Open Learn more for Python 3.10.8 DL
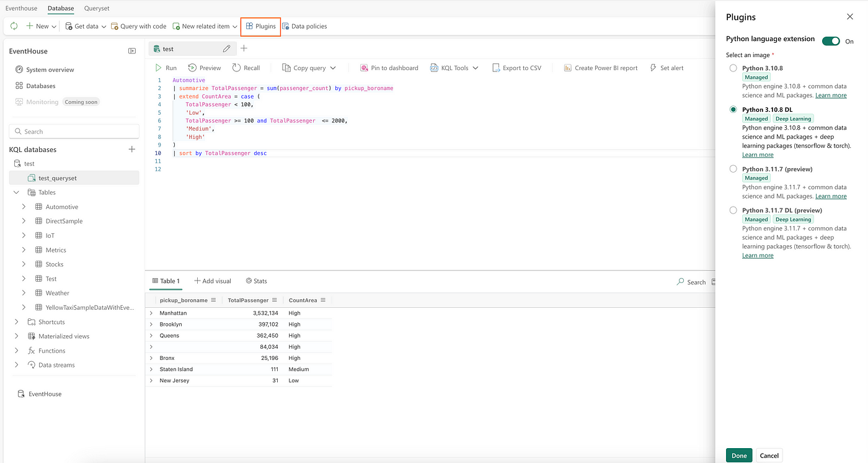 coord(758,155)
